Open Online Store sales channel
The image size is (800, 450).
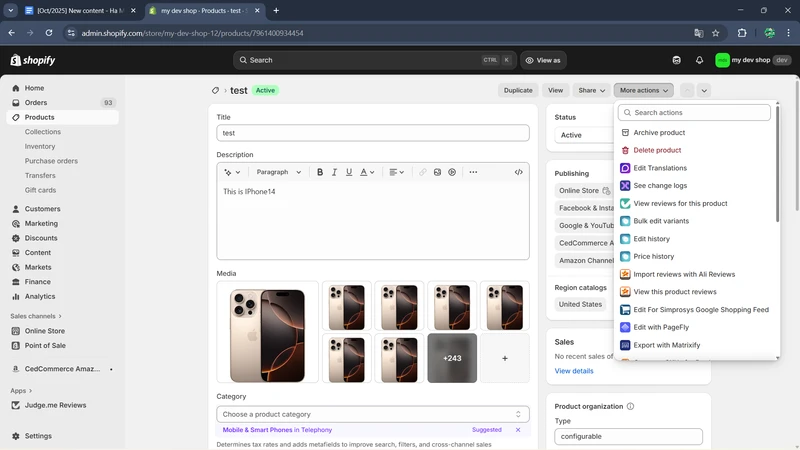(x=62, y=331)
